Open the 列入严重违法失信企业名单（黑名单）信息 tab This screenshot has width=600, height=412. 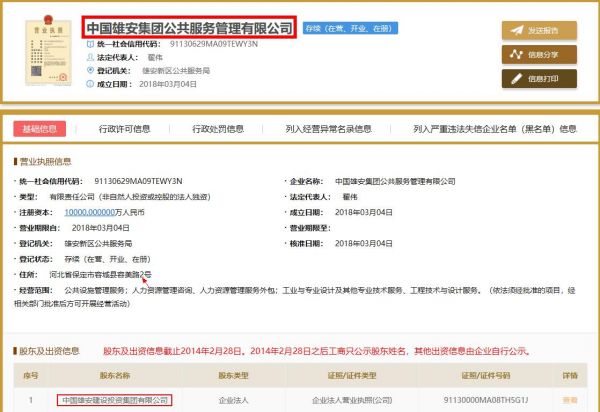point(495,129)
